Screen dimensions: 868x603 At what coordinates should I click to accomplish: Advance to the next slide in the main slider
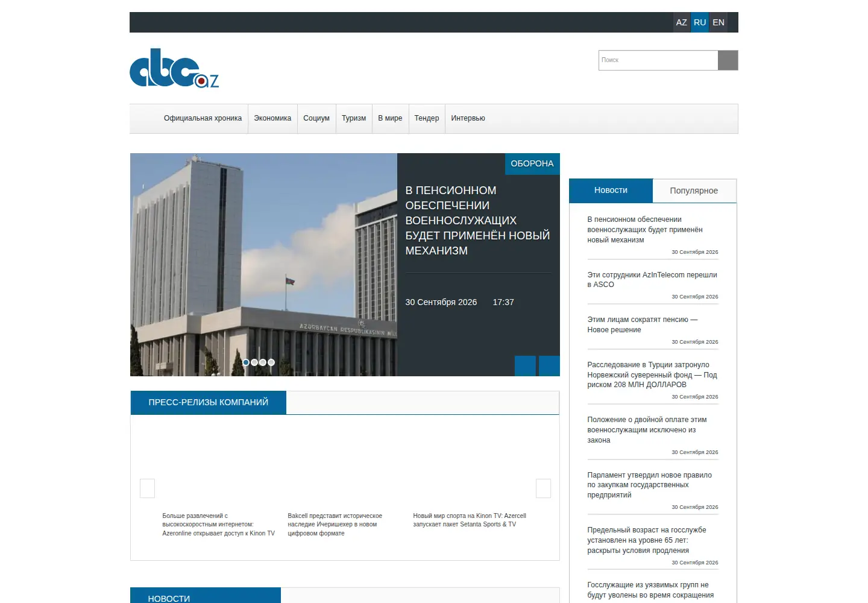pos(549,366)
